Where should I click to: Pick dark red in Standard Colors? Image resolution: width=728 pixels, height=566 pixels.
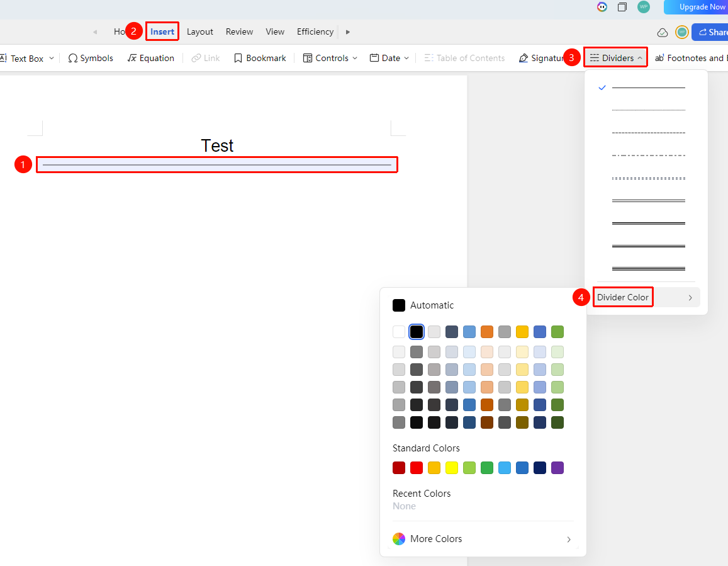[x=399, y=468]
